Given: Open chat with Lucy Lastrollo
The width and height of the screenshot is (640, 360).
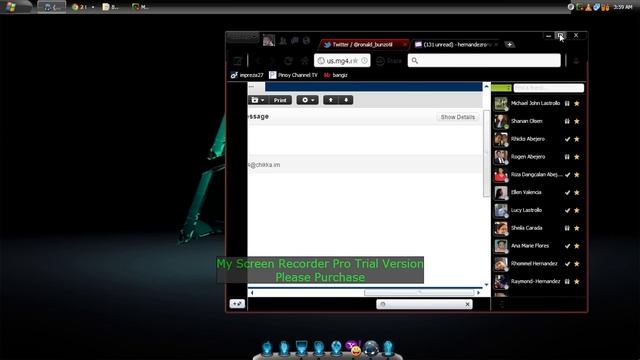Looking at the screenshot, I should (x=527, y=210).
